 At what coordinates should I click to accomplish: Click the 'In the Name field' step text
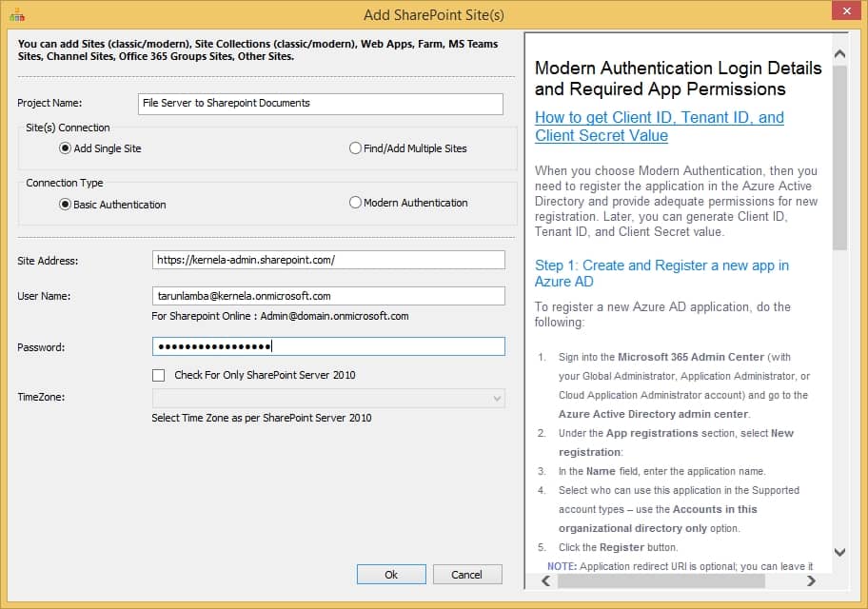pyautogui.click(x=662, y=471)
